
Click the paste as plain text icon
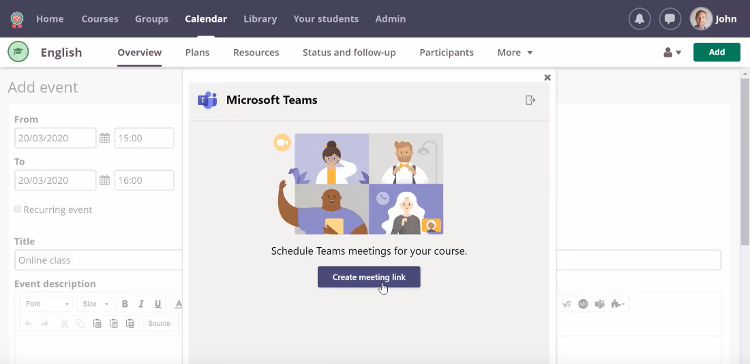point(114,324)
